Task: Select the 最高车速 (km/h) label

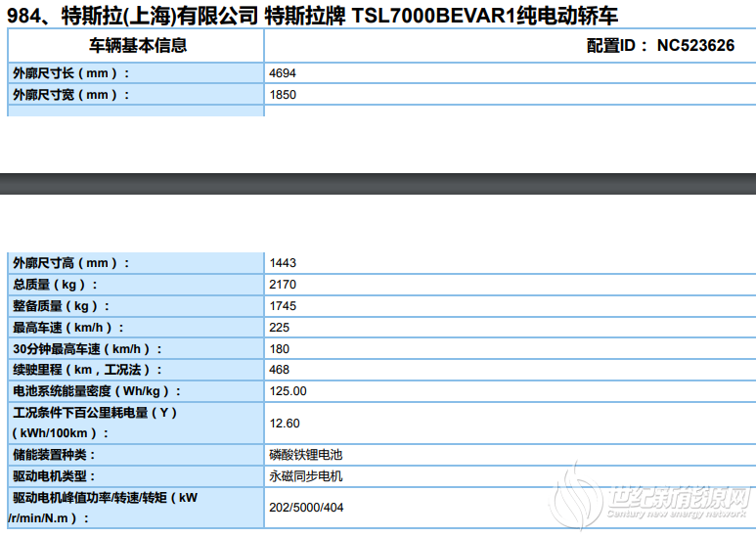Action: pyautogui.click(x=68, y=328)
